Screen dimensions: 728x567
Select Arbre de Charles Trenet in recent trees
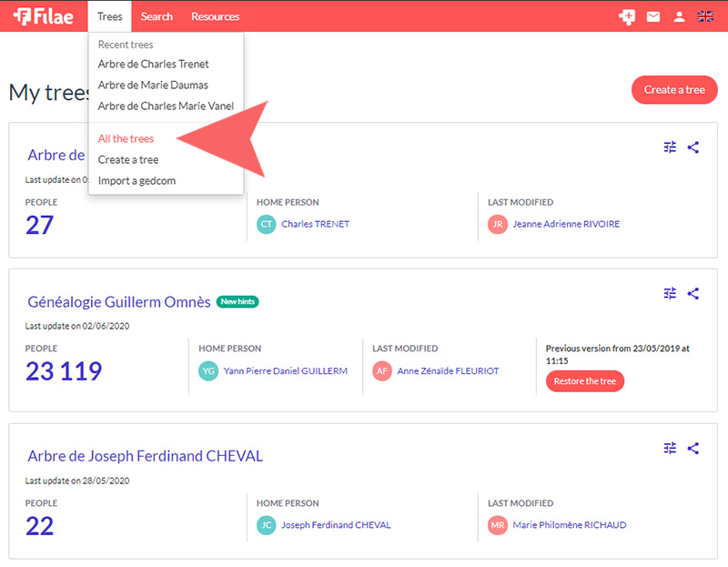[x=153, y=64]
